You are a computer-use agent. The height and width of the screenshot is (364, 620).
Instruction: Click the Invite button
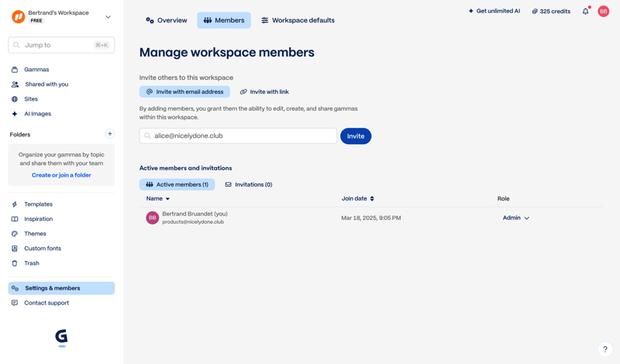(356, 136)
